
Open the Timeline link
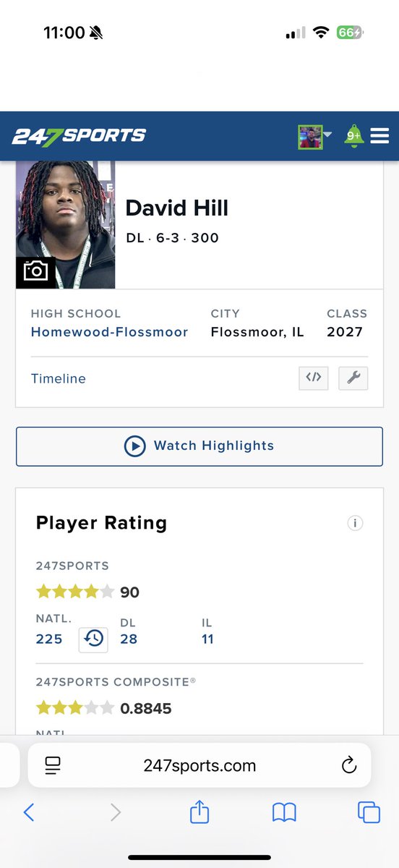[x=59, y=378]
